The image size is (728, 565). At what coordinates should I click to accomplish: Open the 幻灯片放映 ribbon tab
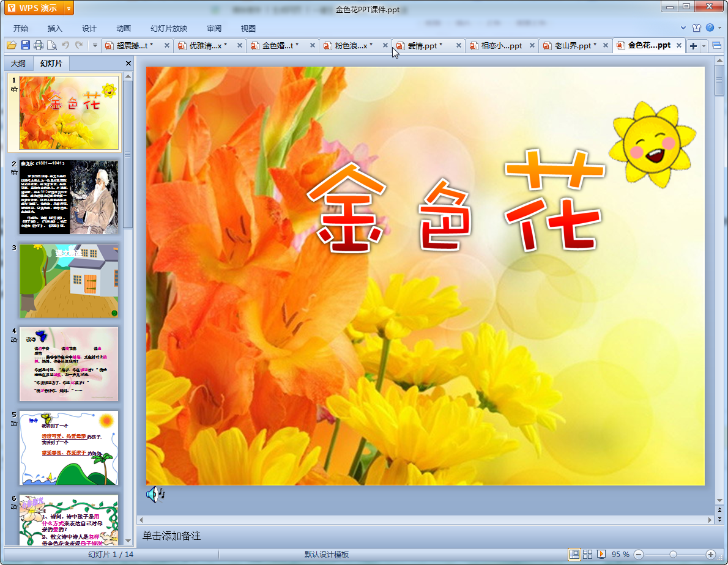click(x=168, y=28)
